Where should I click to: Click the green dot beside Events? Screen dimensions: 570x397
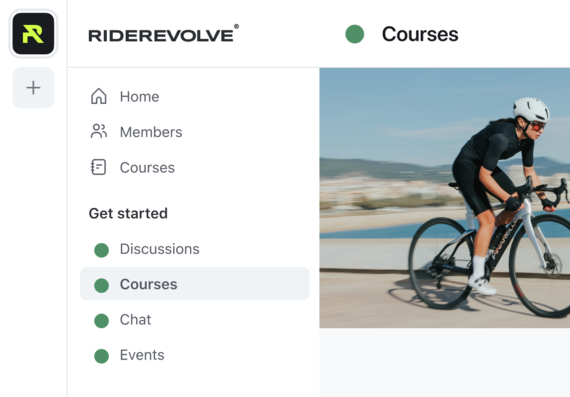tap(101, 356)
